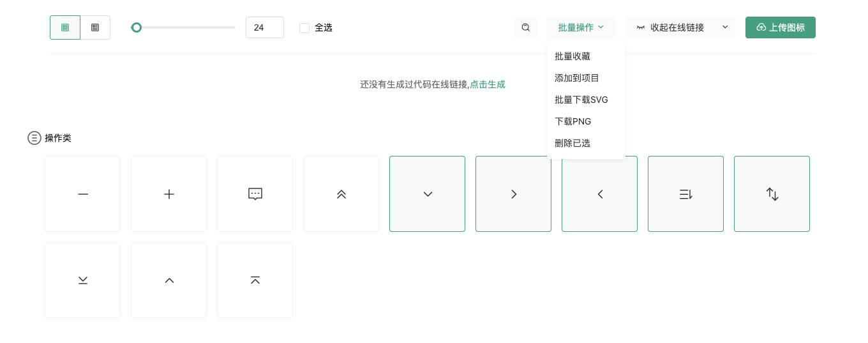
Task: Select the arrow-to-top-line icon card
Action: (x=255, y=280)
